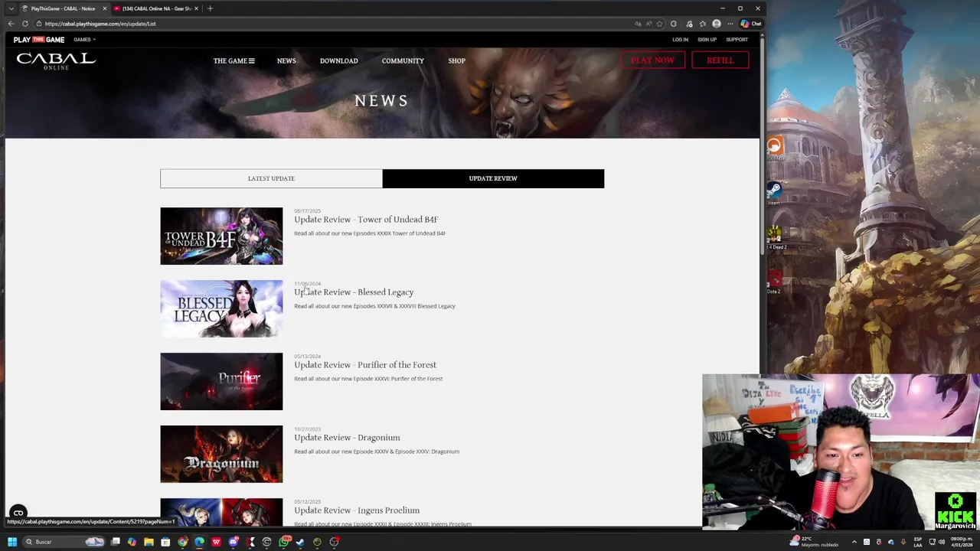
Task: Open WPS Office from the taskbar
Action: [216, 542]
